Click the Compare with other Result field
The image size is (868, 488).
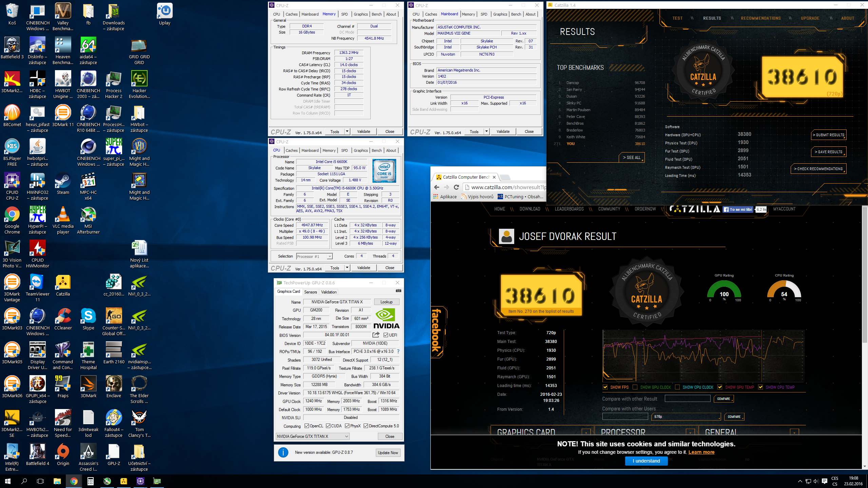[x=687, y=399]
